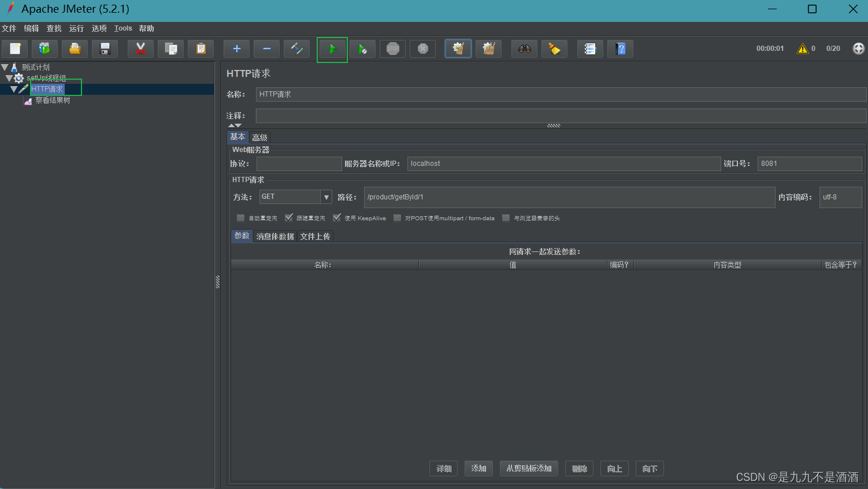Click the 注释 input field

561,116
